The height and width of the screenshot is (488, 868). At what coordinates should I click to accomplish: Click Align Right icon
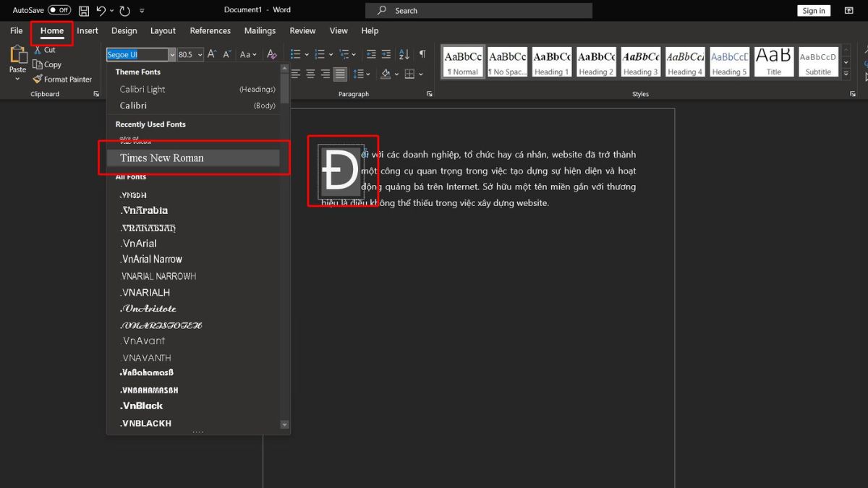click(325, 74)
